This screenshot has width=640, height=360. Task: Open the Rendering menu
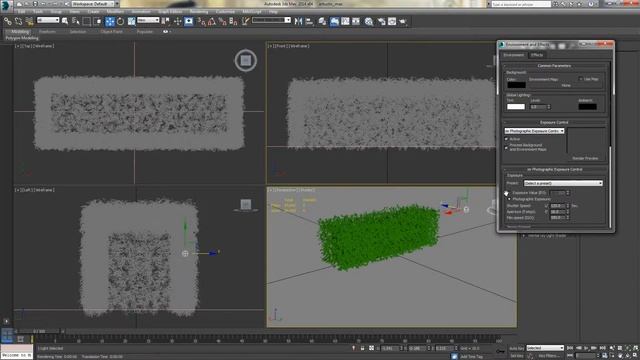pos(199,12)
